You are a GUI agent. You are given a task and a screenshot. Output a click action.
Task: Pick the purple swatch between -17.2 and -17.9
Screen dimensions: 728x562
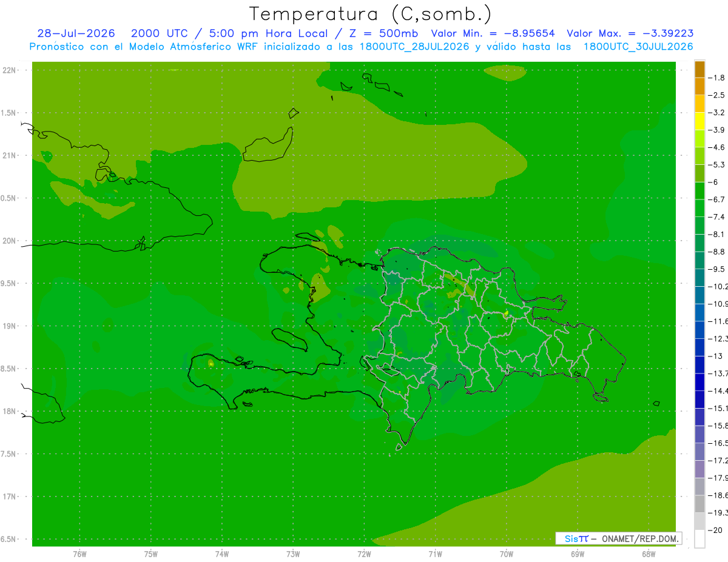coord(699,469)
